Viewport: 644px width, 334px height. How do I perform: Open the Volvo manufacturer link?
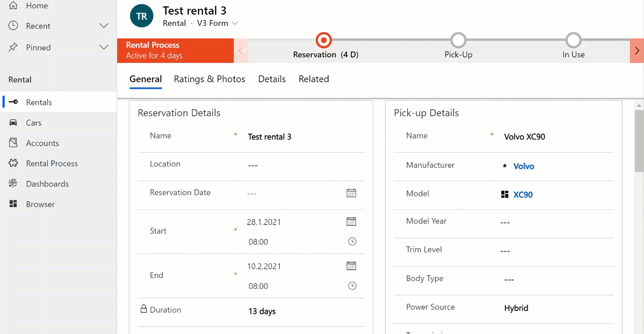pyautogui.click(x=523, y=166)
